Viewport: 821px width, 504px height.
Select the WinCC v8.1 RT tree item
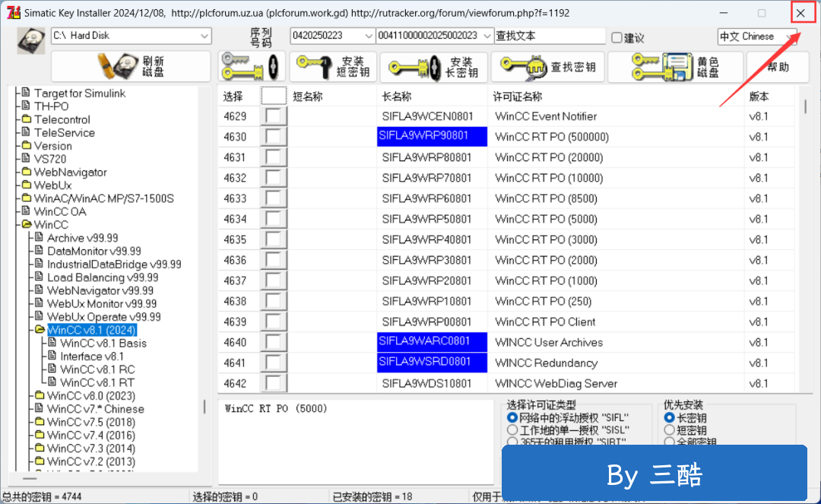click(x=97, y=382)
